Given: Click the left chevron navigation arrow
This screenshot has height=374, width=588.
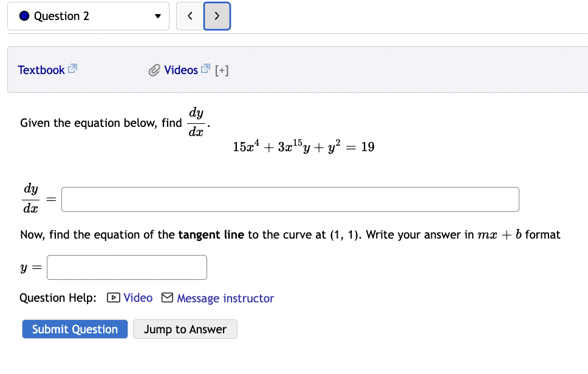Looking at the screenshot, I should [189, 16].
